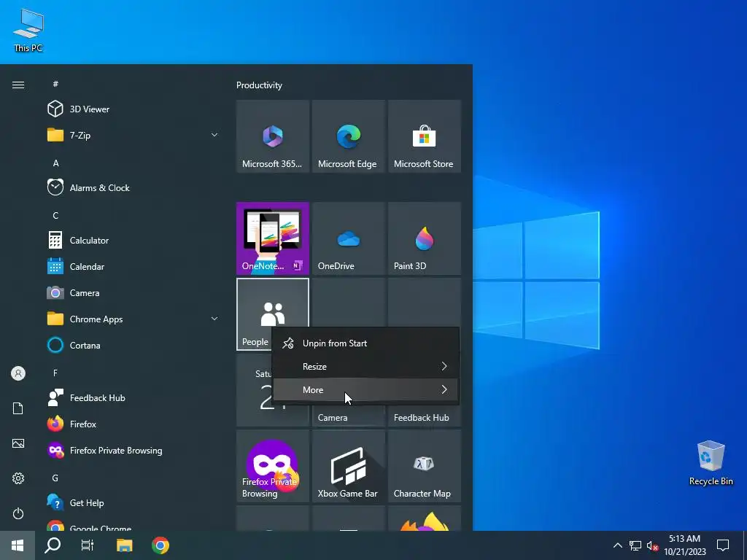Open 3D Viewer from the app list

pyautogui.click(x=133, y=109)
